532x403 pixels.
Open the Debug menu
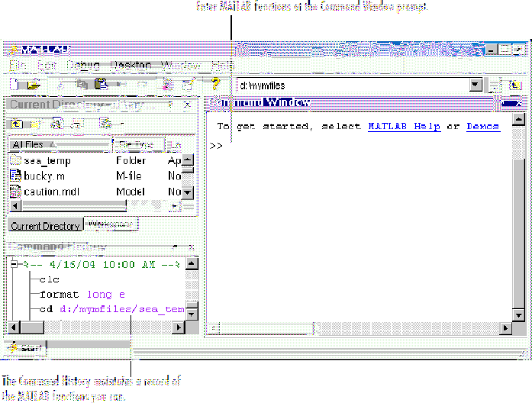click(x=82, y=66)
